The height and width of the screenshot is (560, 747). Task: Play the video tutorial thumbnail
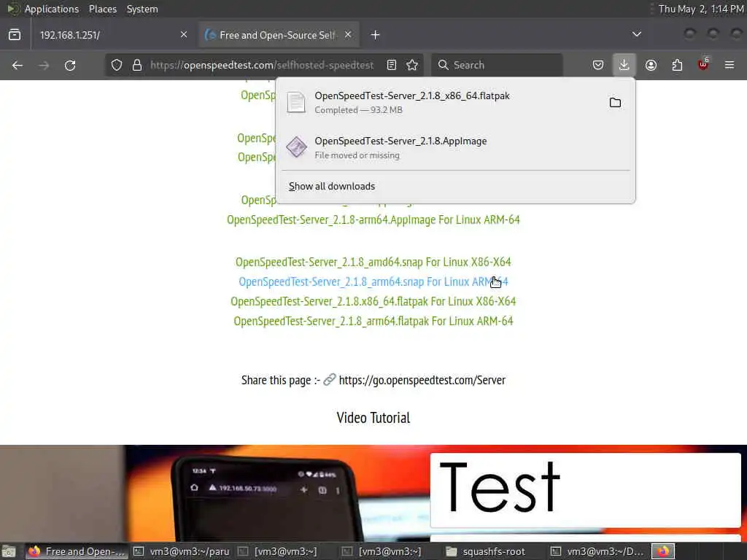coord(373,494)
